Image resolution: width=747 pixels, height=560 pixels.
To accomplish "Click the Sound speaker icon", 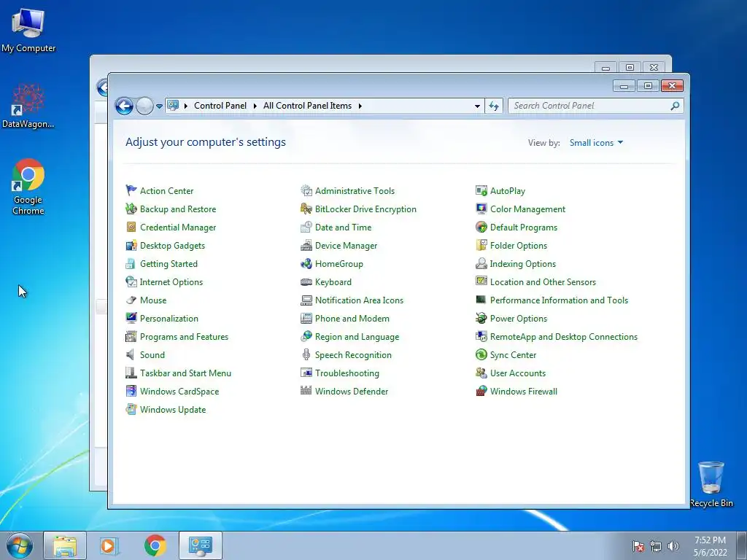I will coord(130,355).
